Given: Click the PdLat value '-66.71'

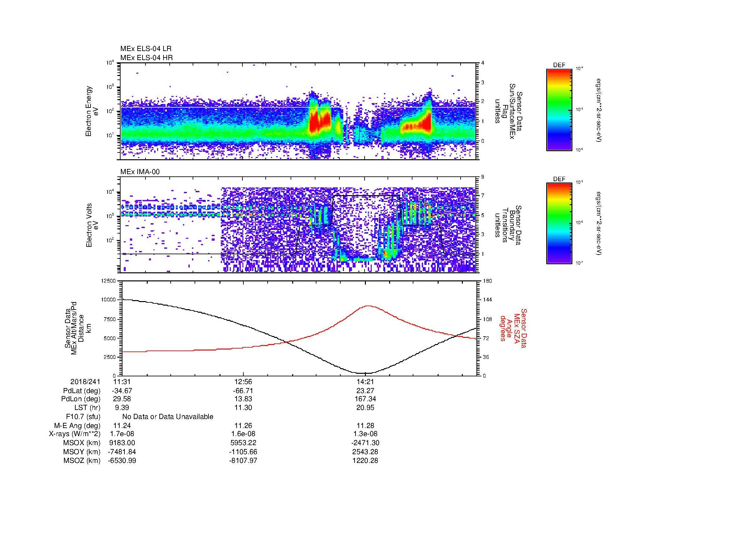Looking at the screenshot, I should (x=243, y=391).
